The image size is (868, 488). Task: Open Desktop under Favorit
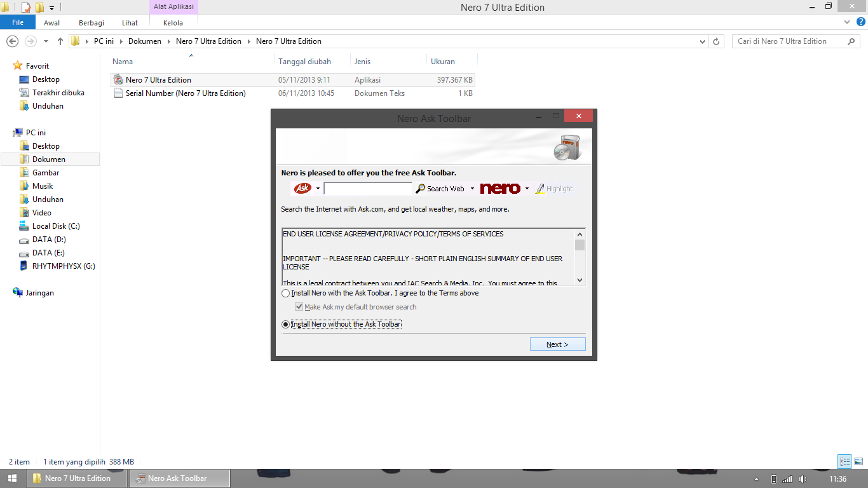click(46, 79)
